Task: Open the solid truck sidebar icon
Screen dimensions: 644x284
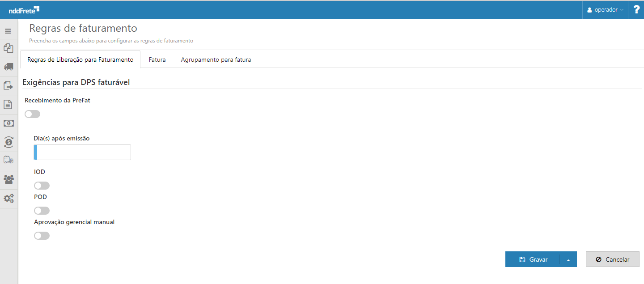Action: [x=8, y=67]
